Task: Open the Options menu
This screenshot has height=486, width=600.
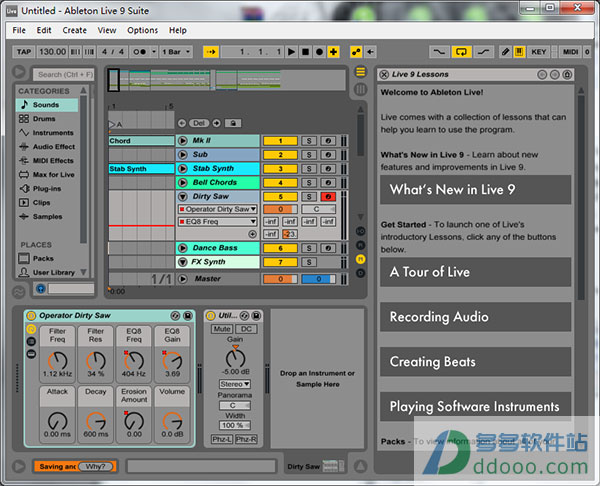Action: [142, 30]
